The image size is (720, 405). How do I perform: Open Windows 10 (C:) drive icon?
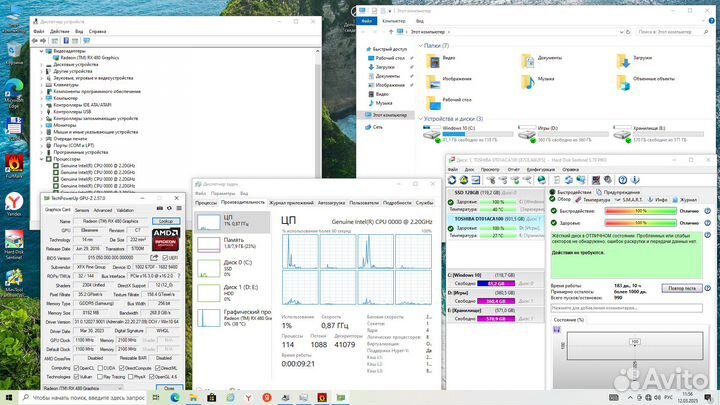point(432,133)
